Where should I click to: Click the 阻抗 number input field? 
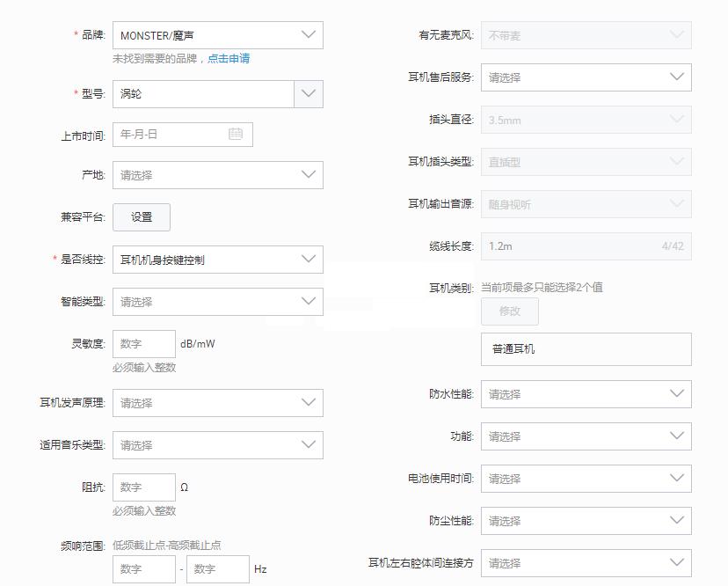[x=142, y=487]
